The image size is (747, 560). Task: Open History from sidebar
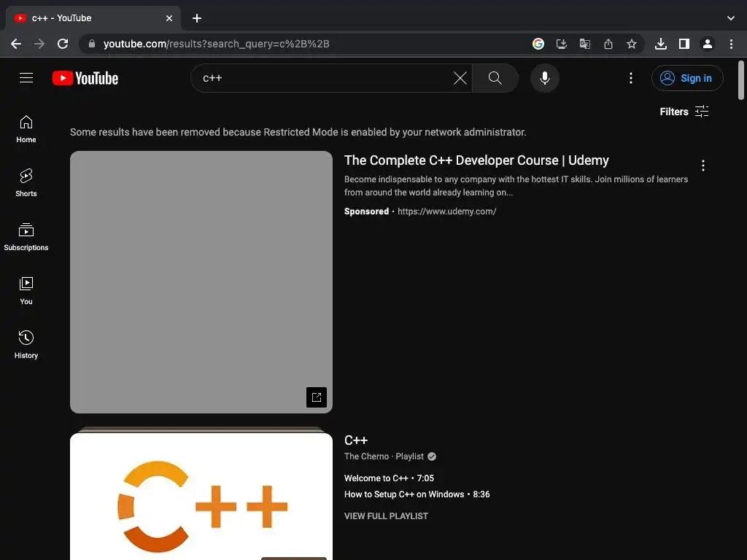(26, 345)
